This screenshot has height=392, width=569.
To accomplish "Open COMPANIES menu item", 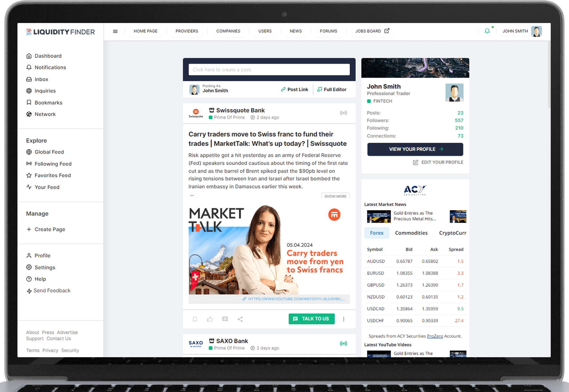I will pos(228,31).
